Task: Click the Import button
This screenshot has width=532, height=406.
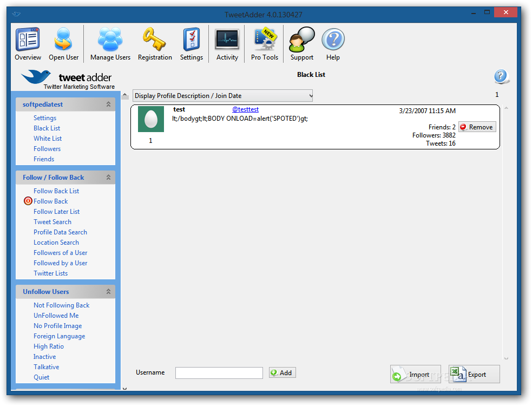Action: [415, 374]
